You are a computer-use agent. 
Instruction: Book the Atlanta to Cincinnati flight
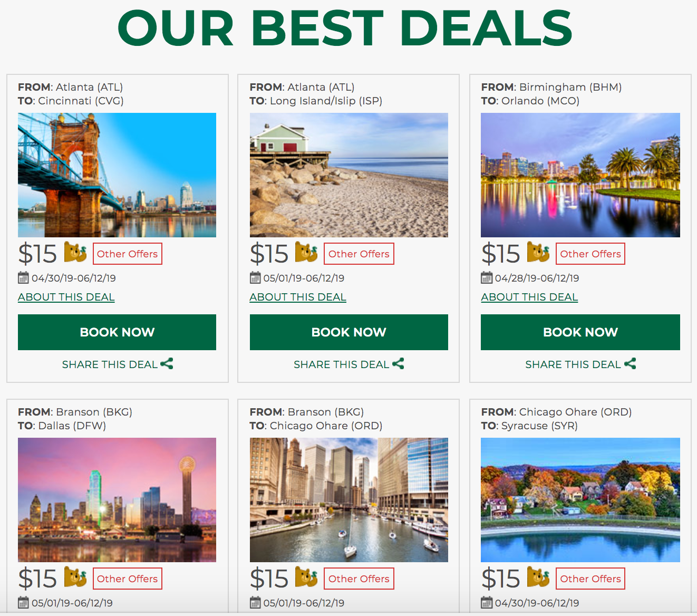(x=117, y=332)
